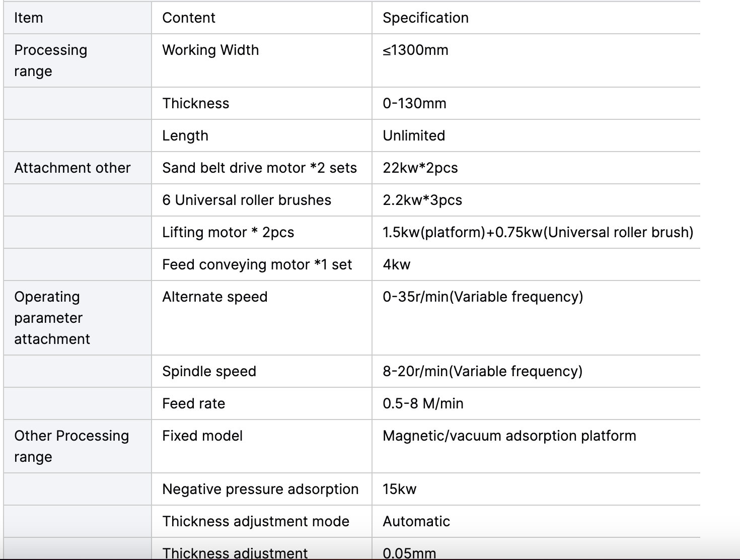
Task: Click the 0.5-8 M/min feed rate value
Action: click(x=423, y=404)
